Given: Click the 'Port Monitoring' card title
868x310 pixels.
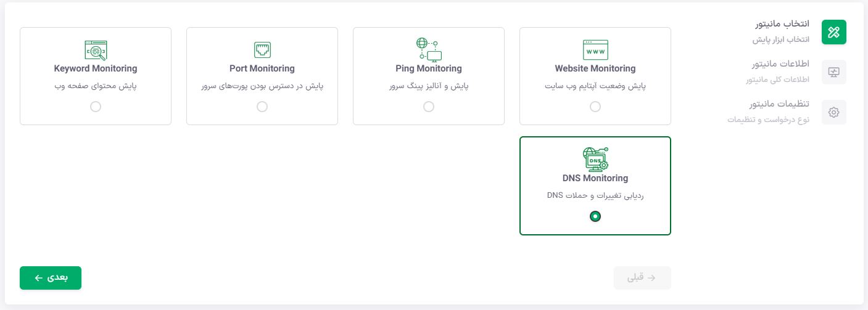Looking at the screenshot, I should pyautogui.click(x=262, y=68).
